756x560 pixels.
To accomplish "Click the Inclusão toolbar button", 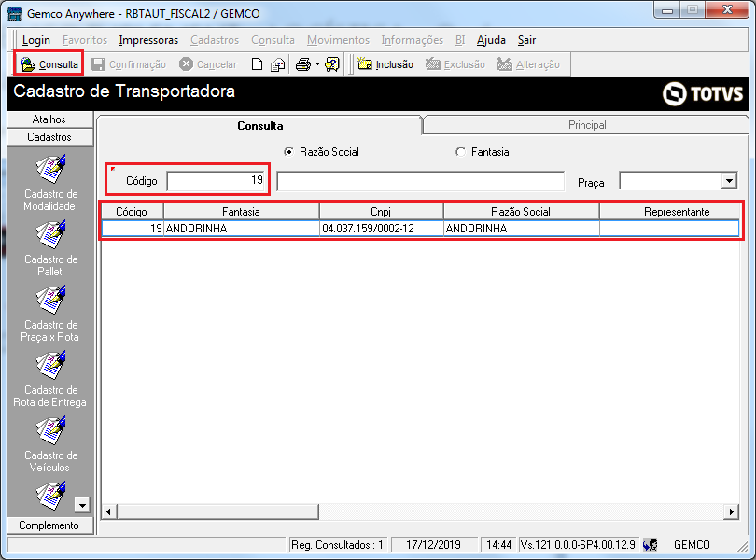I will [x=385, y=64].
